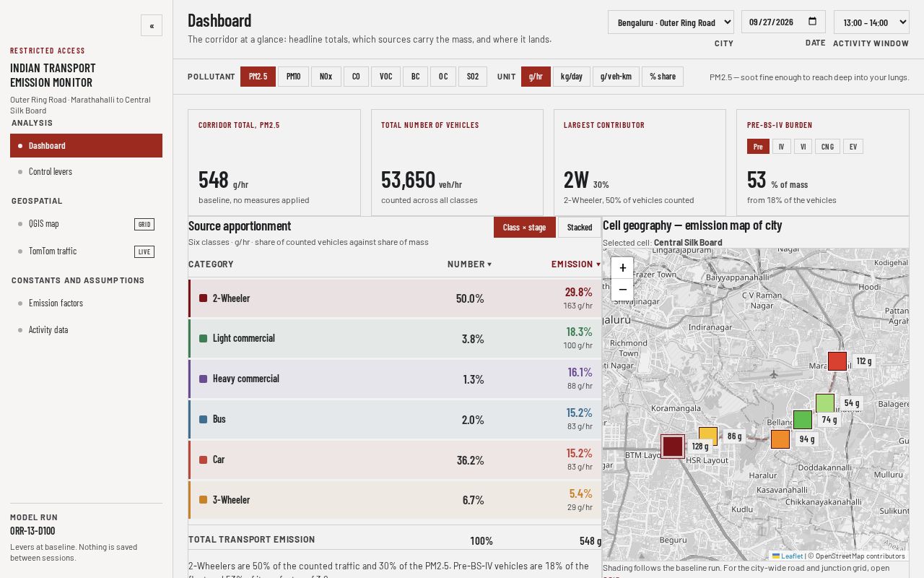Select the orange 94 g map cell
924x578 pixels.
pos(780,439)
